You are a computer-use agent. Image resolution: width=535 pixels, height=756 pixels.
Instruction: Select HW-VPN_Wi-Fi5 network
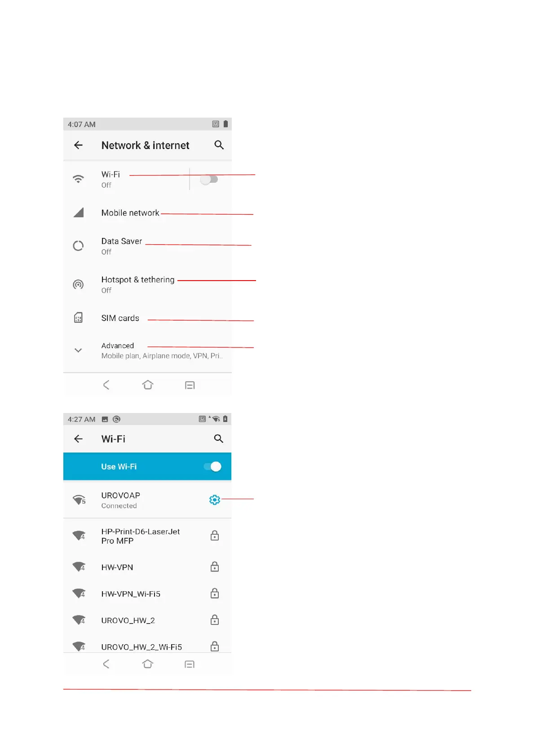point(131,594)
